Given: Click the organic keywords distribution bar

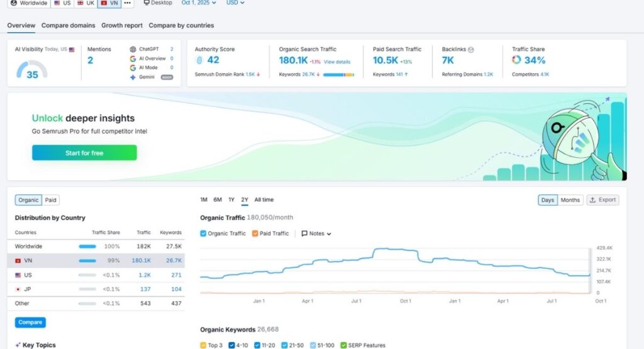Looking at the screenshot, I should [338, 74].
